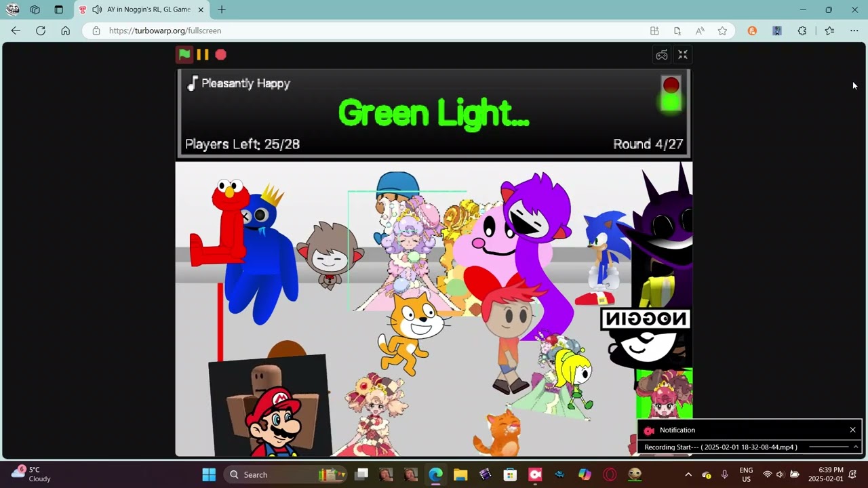Open Microsoft Store from the taskbar
868x488 pixels.
coord(510,474)
